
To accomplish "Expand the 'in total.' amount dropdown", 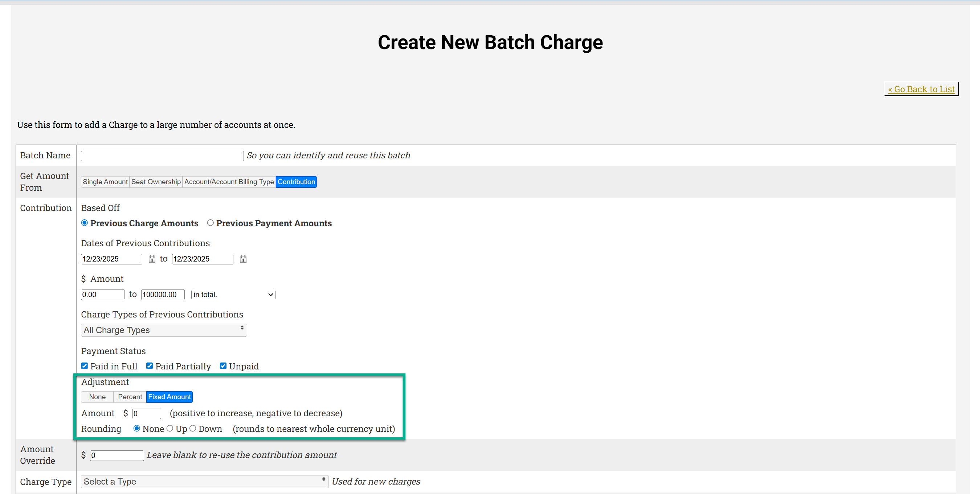I will click(x=233, y=295).
